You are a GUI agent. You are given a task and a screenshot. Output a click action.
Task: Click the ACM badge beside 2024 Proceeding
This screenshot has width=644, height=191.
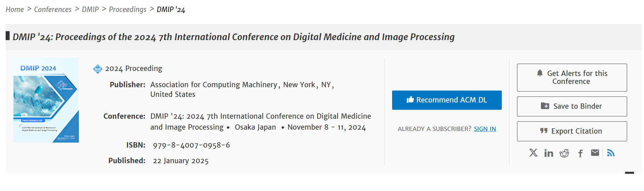point(97,69)
